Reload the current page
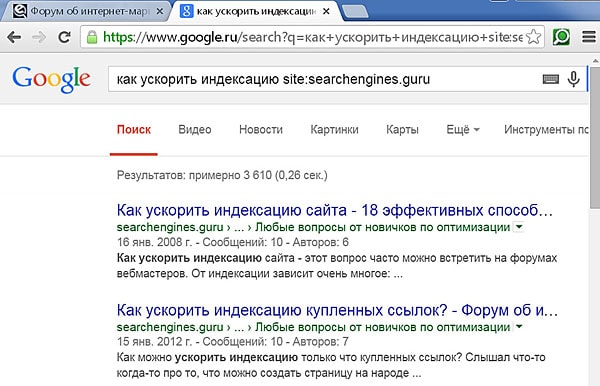The width and height of the screenshot is (600, 386). click(64, 37)
